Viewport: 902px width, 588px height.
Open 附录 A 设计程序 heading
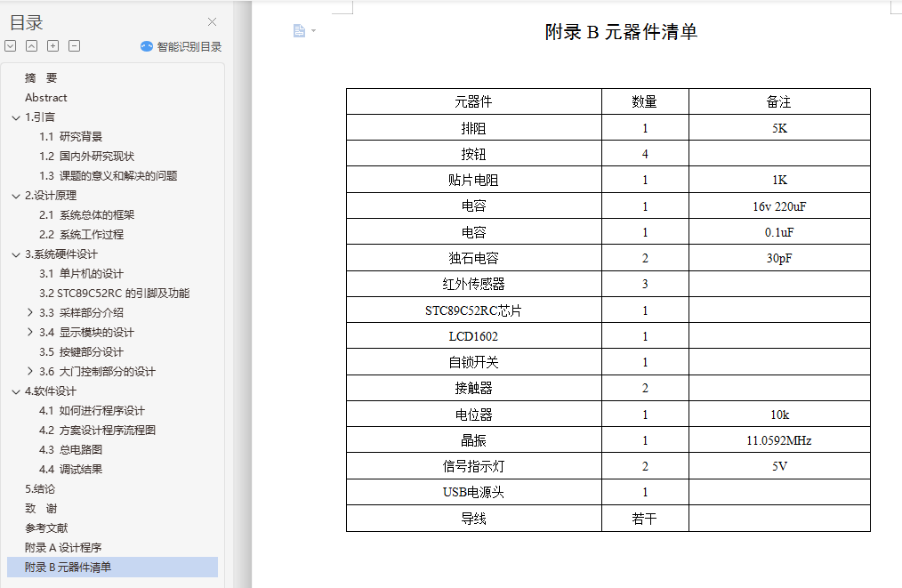63,547
